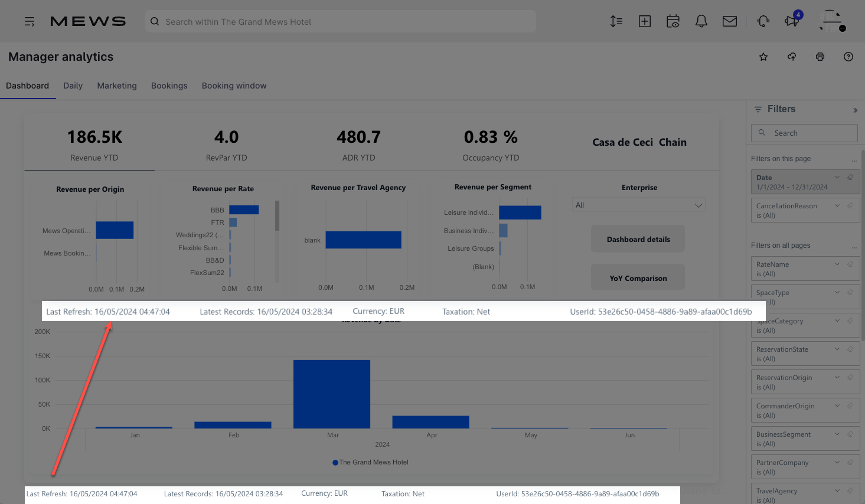865x504 pixels.
Task: Expand the BusinessSegment filter chevron
Action: [x=837, y=434]
